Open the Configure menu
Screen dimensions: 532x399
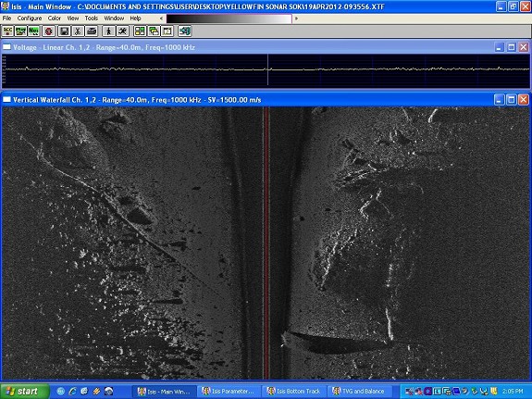click(x=30, y=18)
